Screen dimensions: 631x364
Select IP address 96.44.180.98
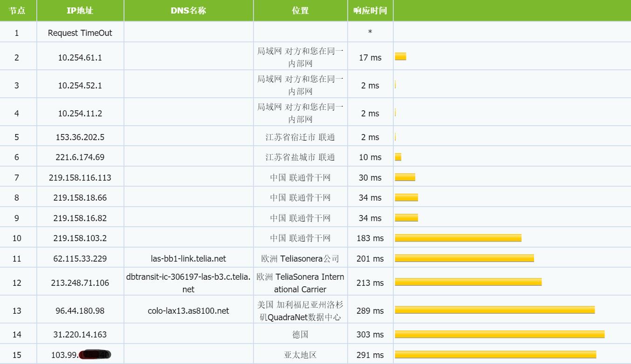click(80, 311)
